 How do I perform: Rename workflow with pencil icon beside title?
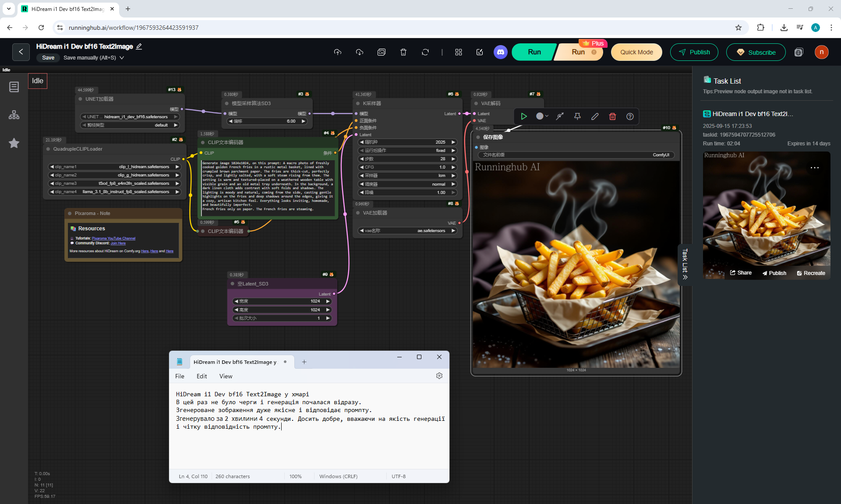pyautogui.click(x=139, y=46)
